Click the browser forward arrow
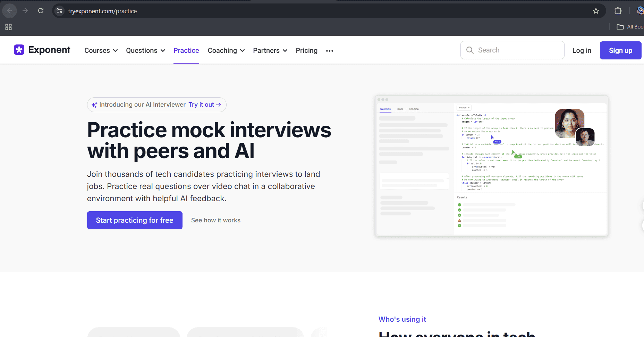Viewport: 644px width, 337px height. [25, 10]
